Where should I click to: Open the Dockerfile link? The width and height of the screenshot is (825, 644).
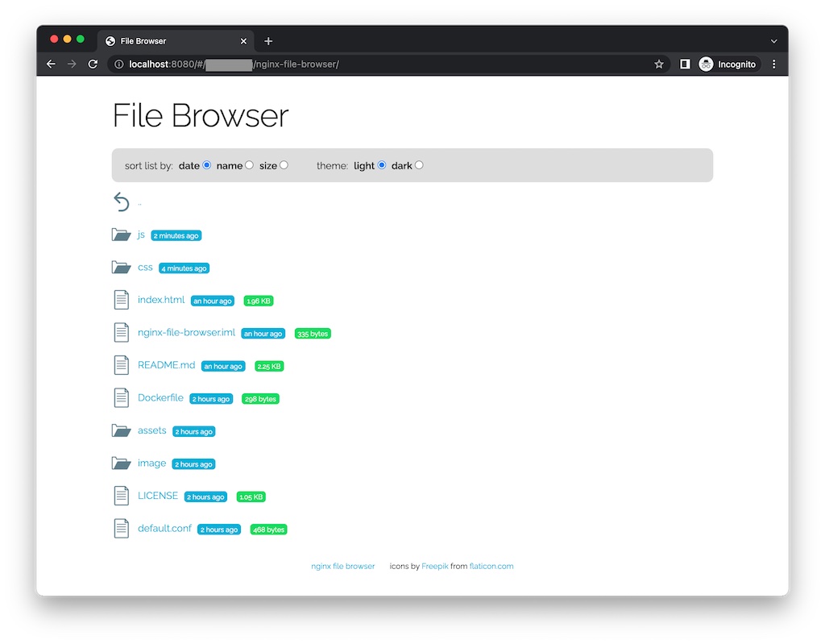coord(160,397)
